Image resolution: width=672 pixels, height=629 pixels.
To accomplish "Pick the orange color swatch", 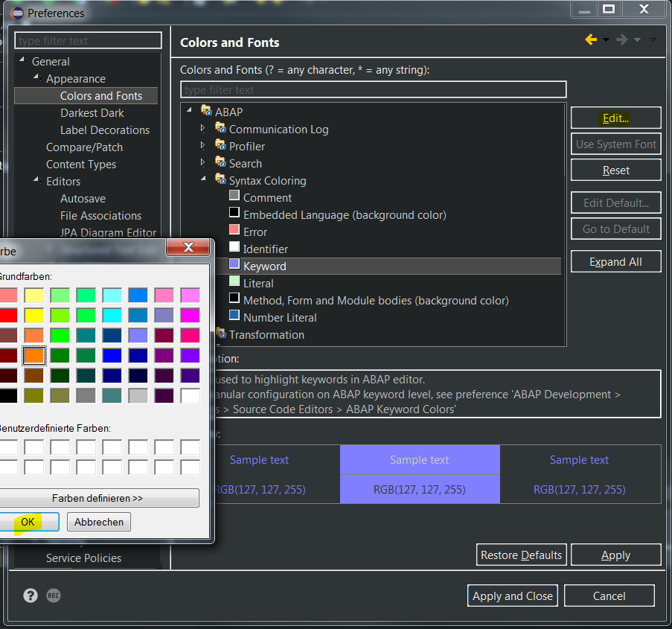I will [34, 356].
